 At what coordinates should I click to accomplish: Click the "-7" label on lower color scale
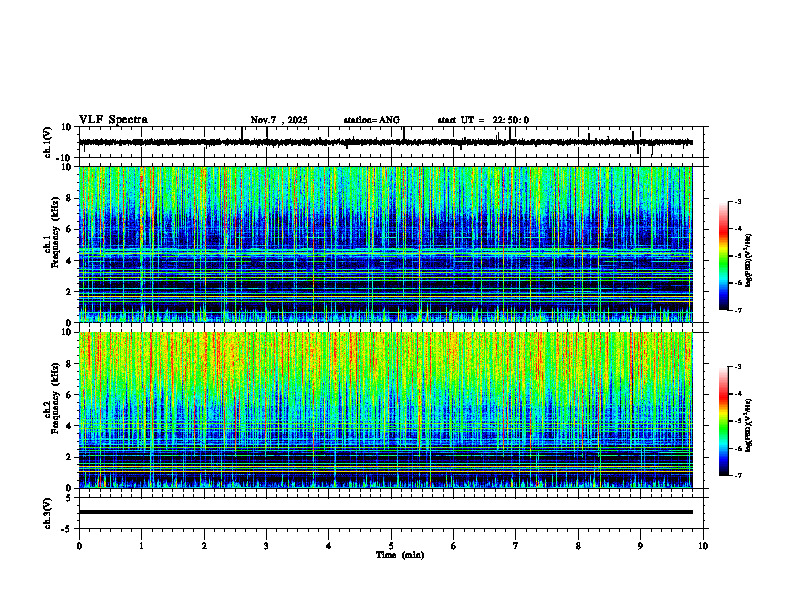click(x=738, y=476)
